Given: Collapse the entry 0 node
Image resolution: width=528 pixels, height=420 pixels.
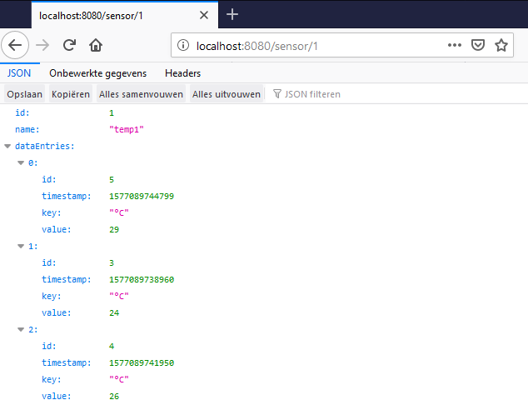Looking at the screenshot, I should pyautogui.click(x=21, y=162).
